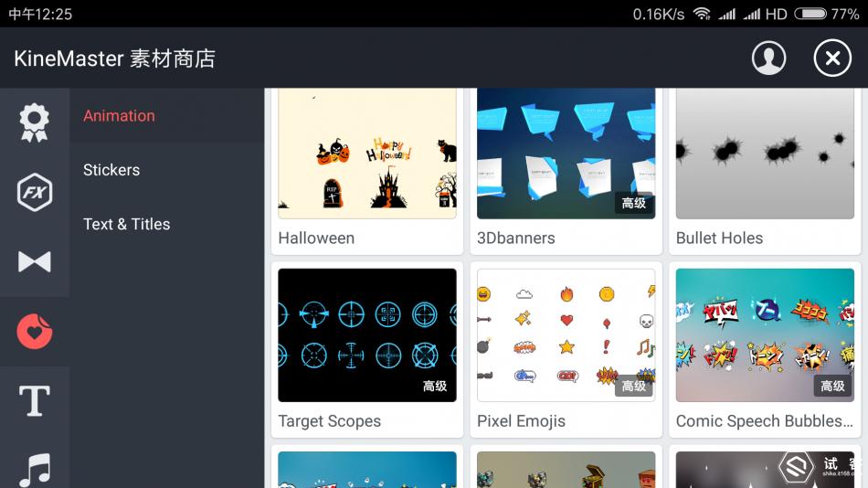The image size is (868, 488).
Task: Tap the Target Scopes title label
Action: click(x=329, y=421)
